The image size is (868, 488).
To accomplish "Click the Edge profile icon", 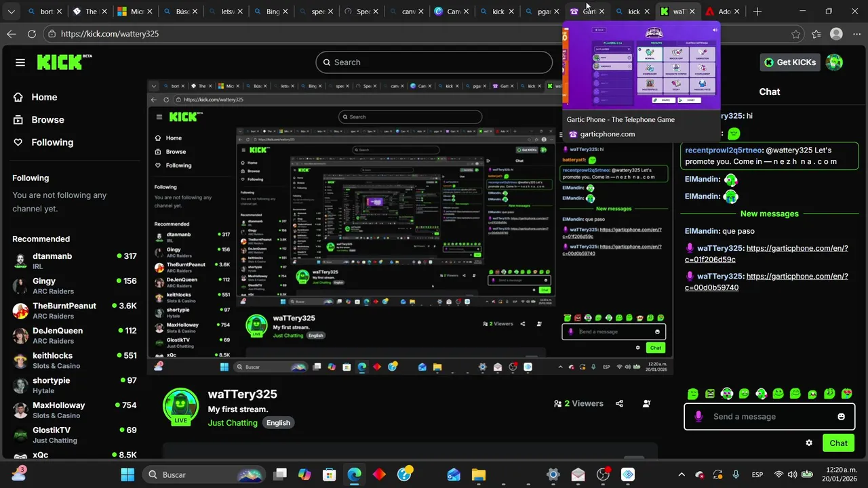I will point(836,34).
